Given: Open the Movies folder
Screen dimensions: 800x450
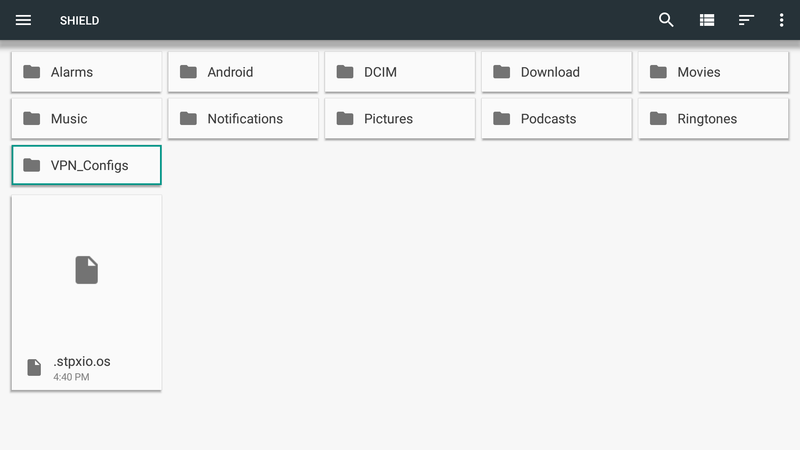Looking at the screenshot, I should 713,72.
